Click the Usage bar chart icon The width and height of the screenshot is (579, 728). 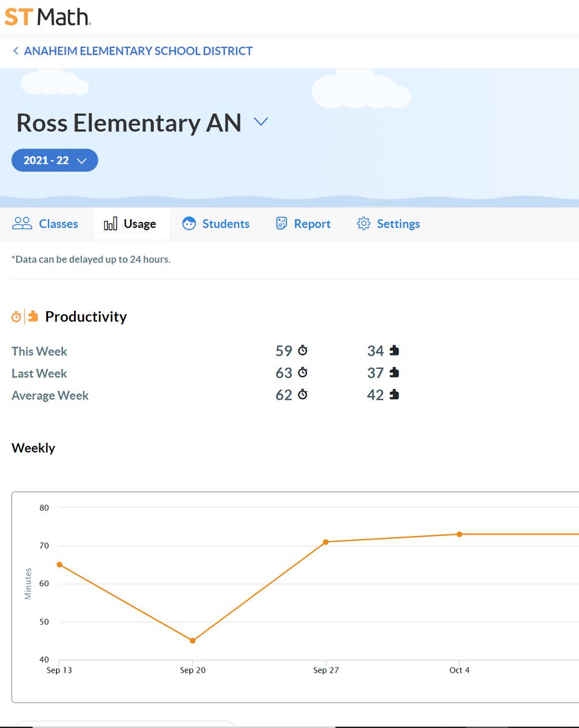pyautogui.click(x=110, y=223)
